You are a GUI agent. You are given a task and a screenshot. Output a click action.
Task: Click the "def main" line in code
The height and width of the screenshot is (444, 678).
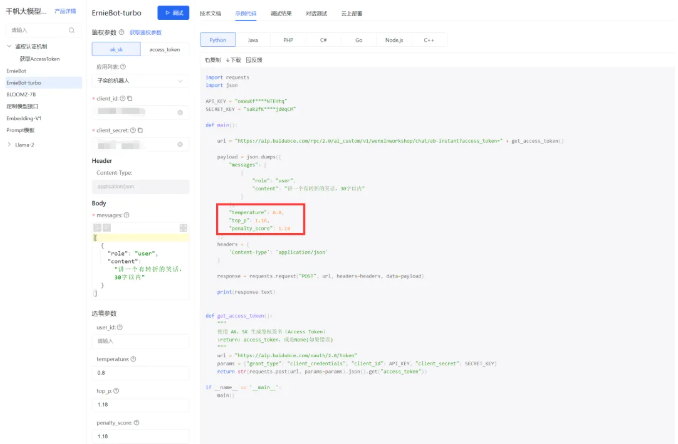(221, 125)
